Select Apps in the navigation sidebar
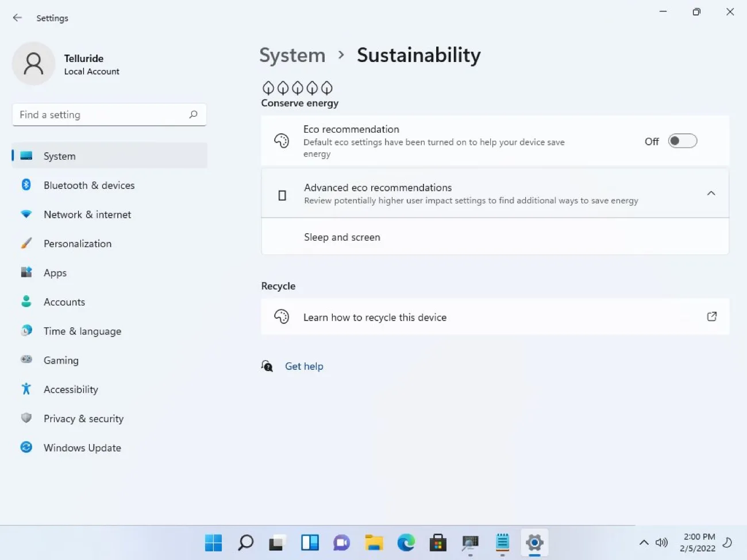The image size is (747, 560). point(55,272)
